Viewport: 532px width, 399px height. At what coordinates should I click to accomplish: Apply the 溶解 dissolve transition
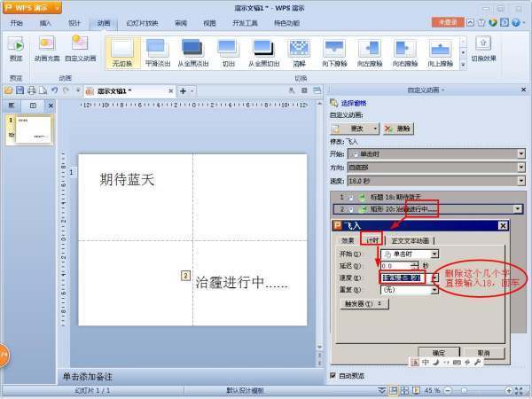pos(301,48)
